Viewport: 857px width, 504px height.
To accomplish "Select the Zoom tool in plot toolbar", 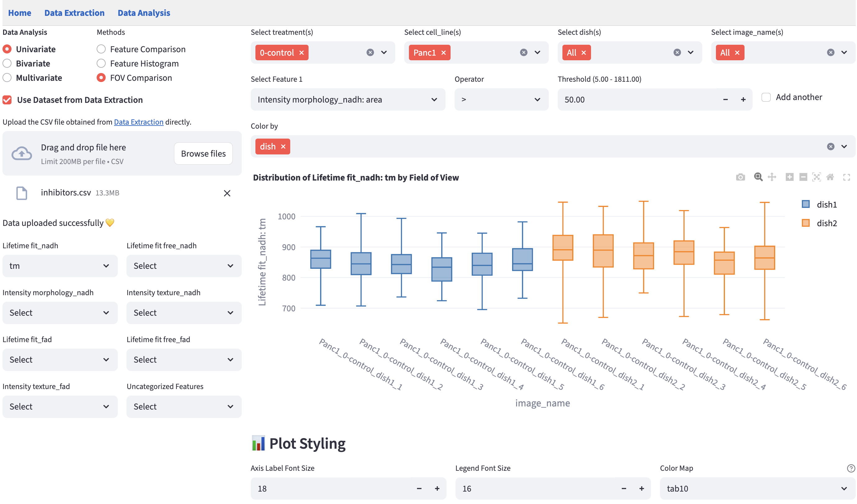I will pyautogui.click(x=758, y=177).
